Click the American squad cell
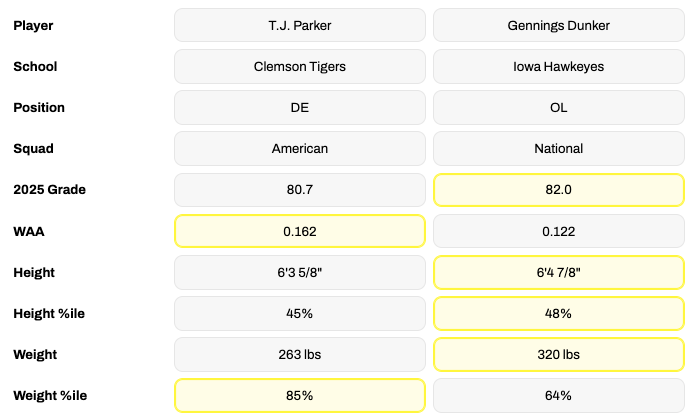 [x=299, y=148]
